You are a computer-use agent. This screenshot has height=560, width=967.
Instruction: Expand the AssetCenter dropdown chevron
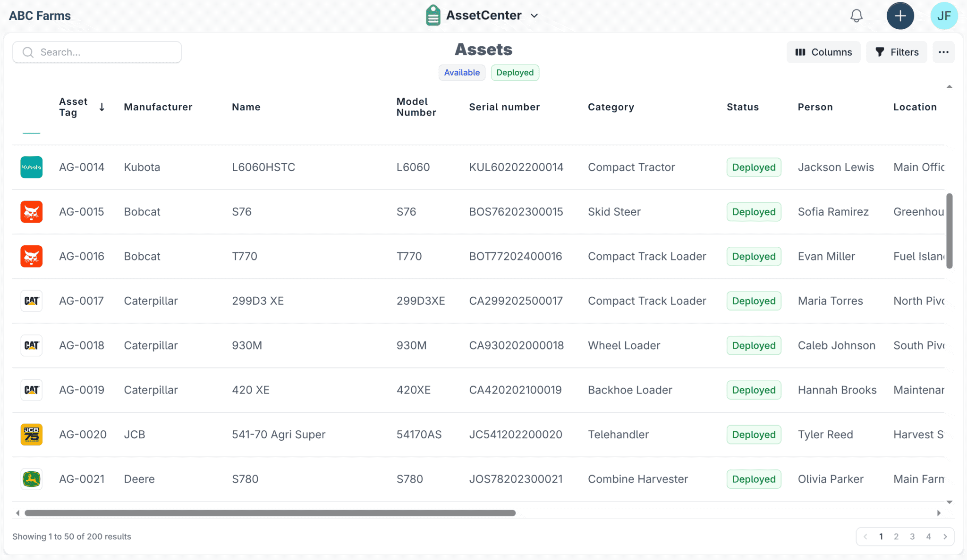coord(534,16)
